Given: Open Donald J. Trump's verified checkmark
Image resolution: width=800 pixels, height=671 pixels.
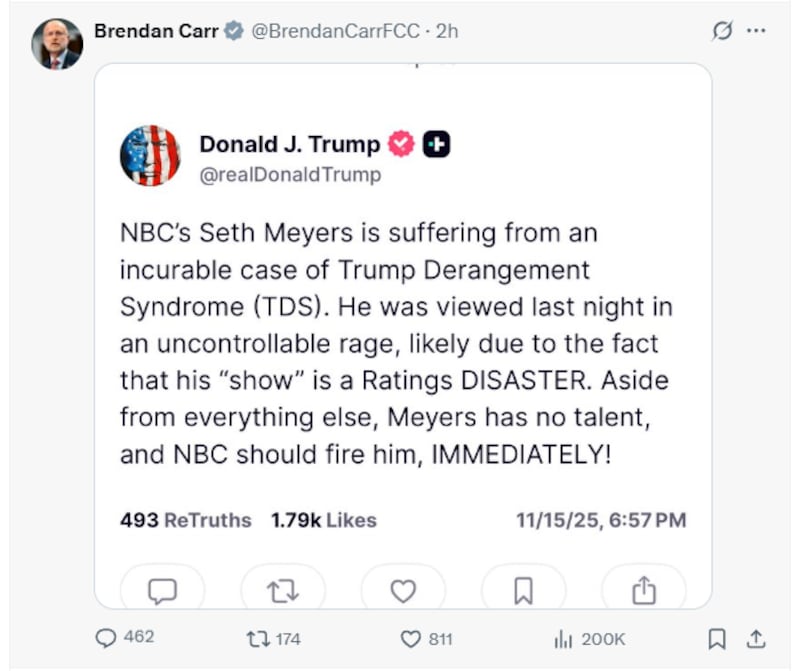Looking at the screenshot, I should [401, 142].
